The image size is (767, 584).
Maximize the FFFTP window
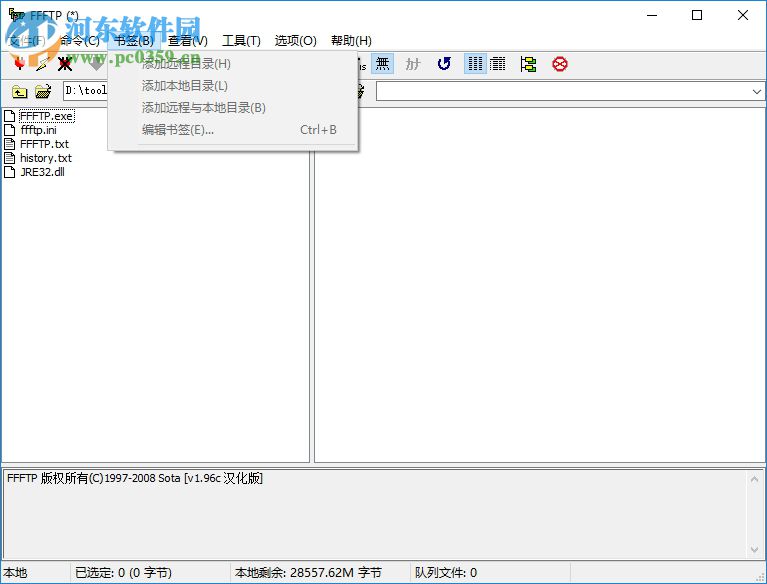click(x=697, y=15)
